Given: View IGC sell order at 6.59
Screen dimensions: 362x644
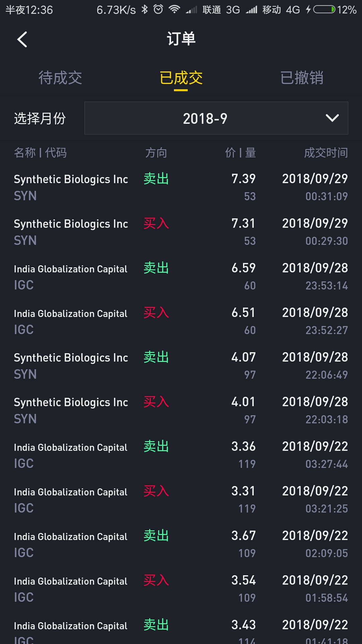Looking at the screenshot, I should [x=181, y=276].
